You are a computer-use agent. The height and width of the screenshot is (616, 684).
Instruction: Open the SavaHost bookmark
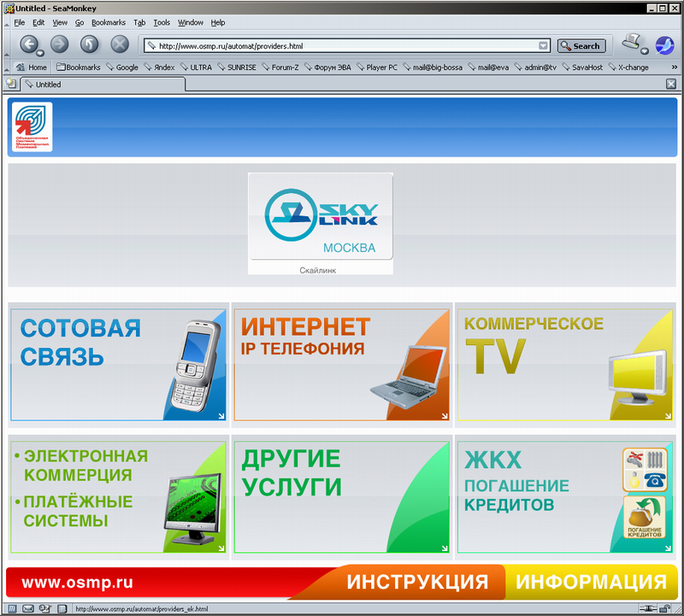[x=582, y=67]
